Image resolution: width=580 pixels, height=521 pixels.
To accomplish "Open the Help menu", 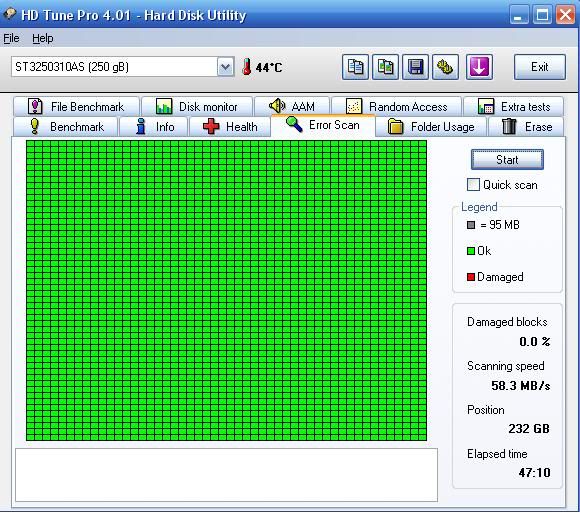I will [43, 38].
